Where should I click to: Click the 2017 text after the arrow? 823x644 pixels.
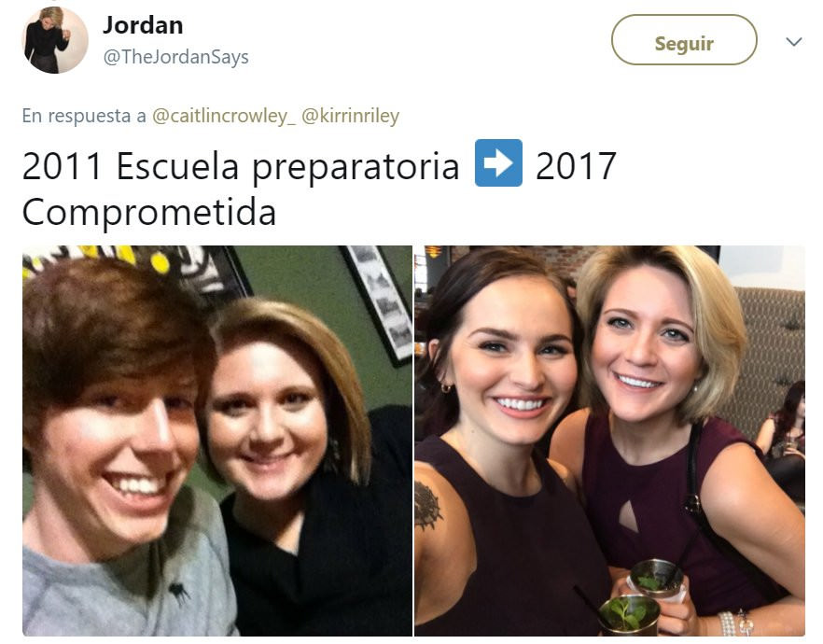(x=575, y=166)
